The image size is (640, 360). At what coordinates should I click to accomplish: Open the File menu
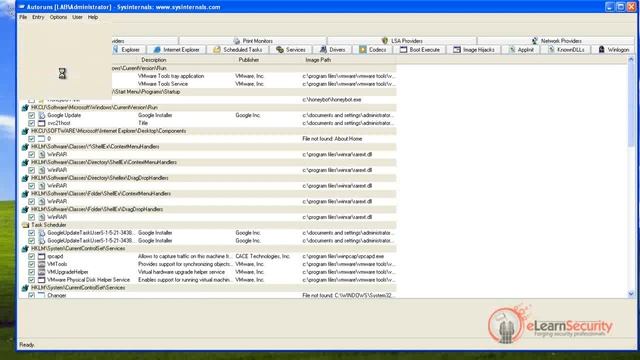[23, 17]
